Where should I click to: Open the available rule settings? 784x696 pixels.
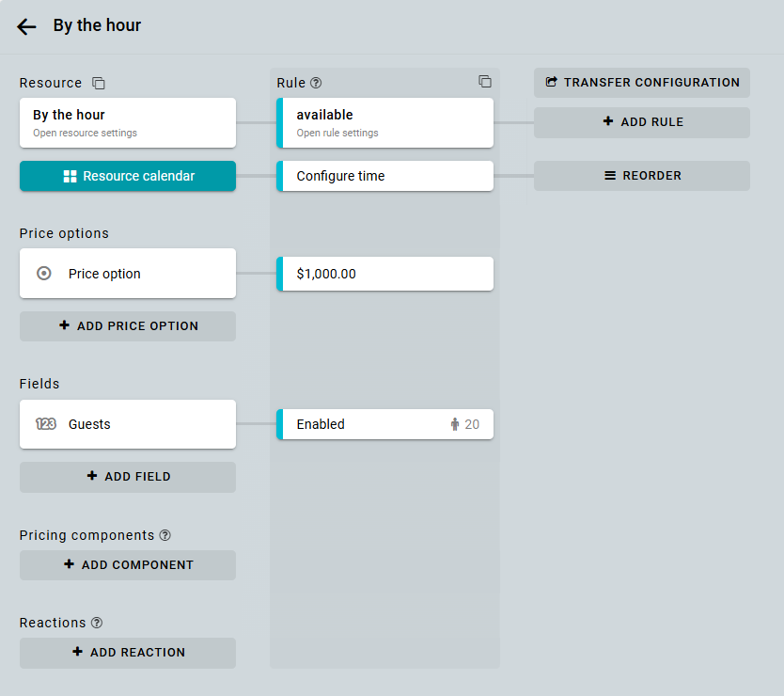tap(385, 122)
